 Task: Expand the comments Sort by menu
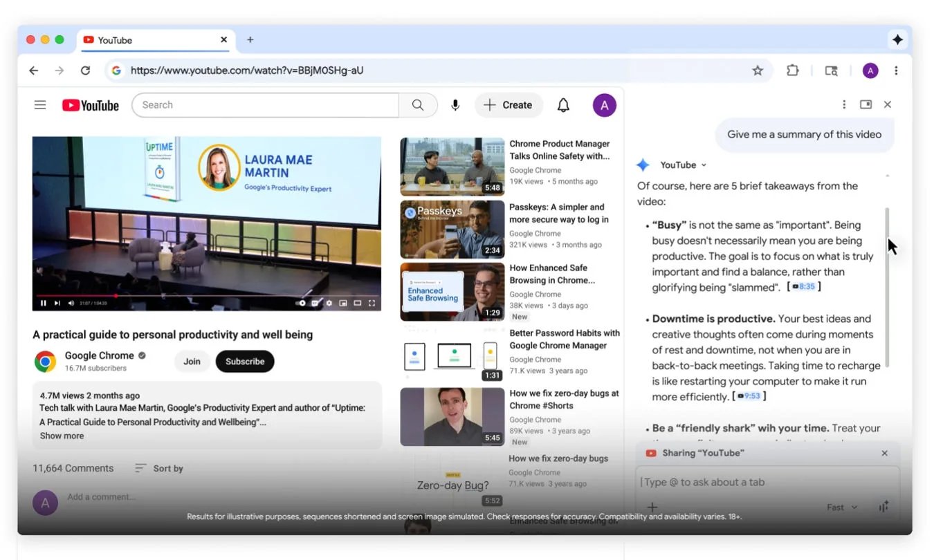click(x=159, y=469)
